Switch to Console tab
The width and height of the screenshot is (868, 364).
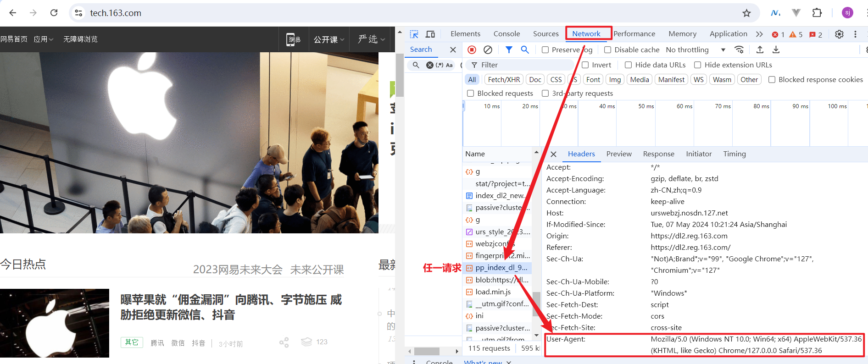(x=506, y=34)
